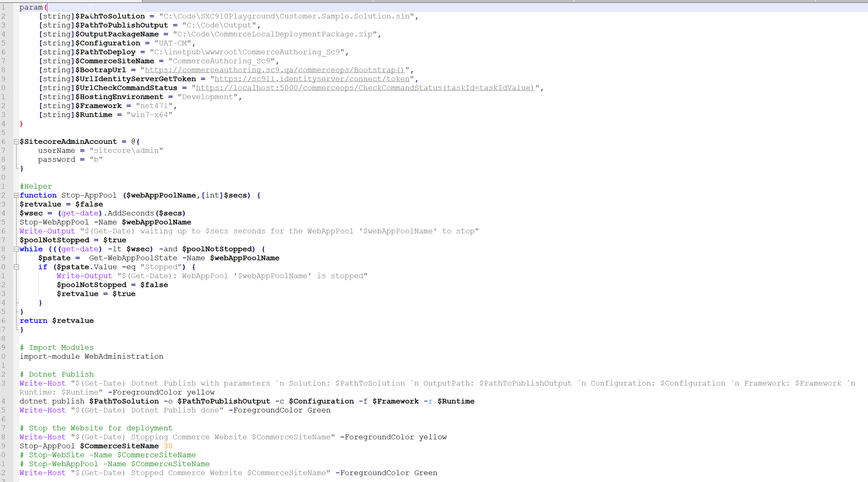This screenshot has width=868, height=482.
Task: Click the "Development" hosting environment value
Action: (208, 97)
